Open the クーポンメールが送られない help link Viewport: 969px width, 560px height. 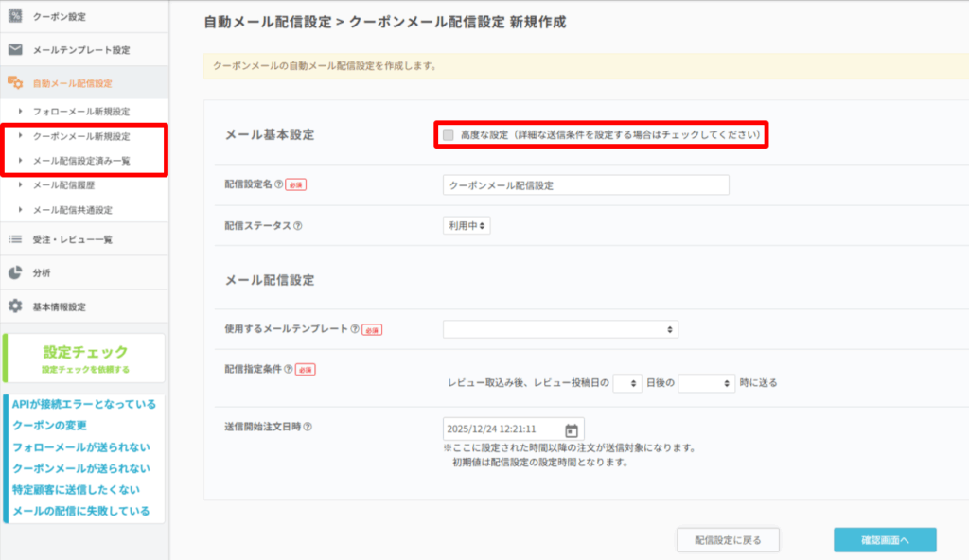[x=80, y=468]
